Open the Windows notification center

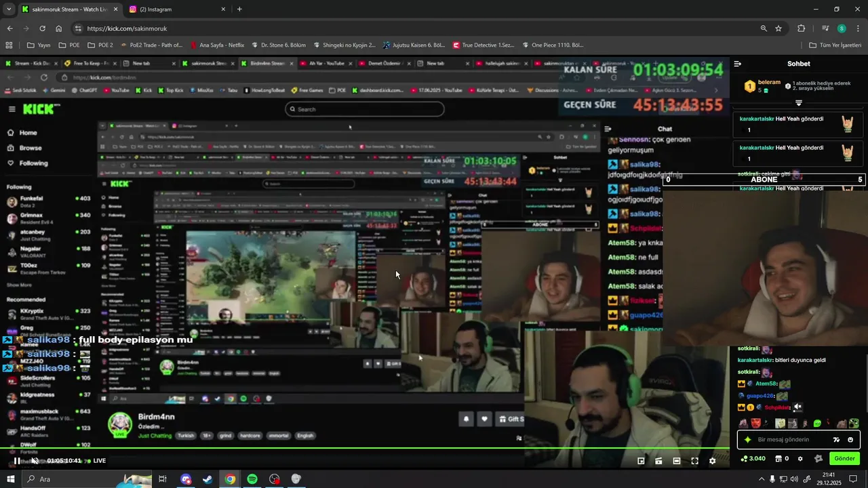click(854, 479)
